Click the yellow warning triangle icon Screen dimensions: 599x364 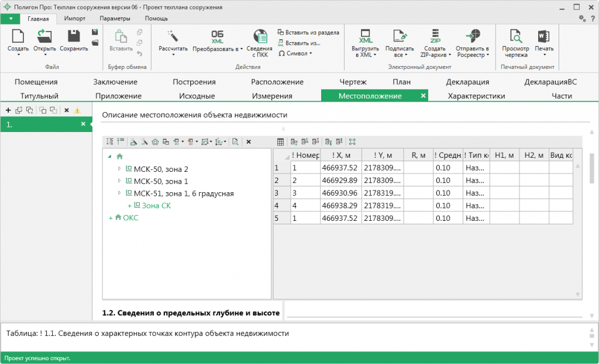point(77,110)
